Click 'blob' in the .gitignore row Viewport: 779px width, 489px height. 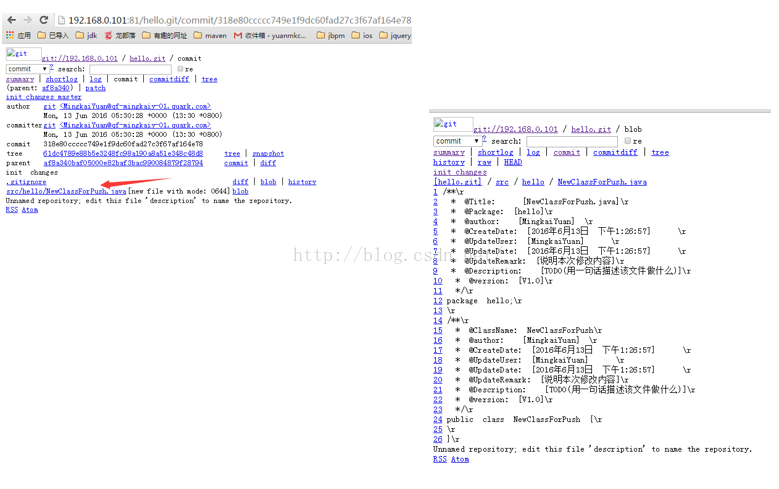click(268, 182)
